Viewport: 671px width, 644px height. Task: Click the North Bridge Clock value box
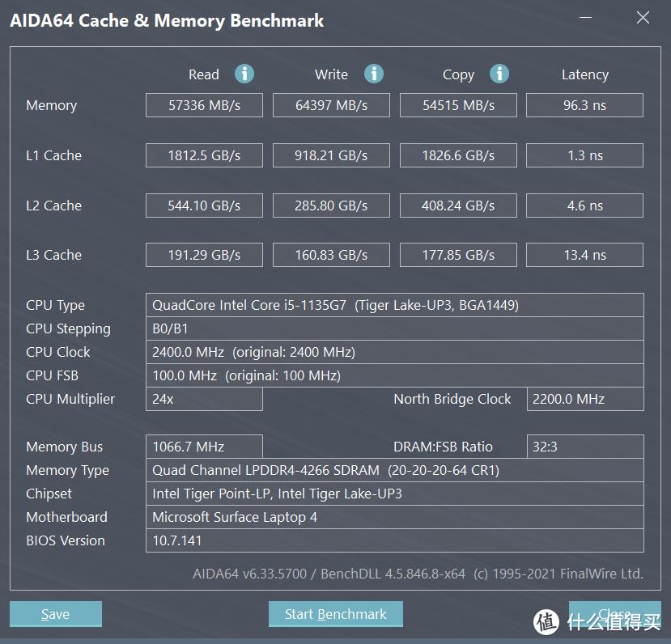[584, 399]
